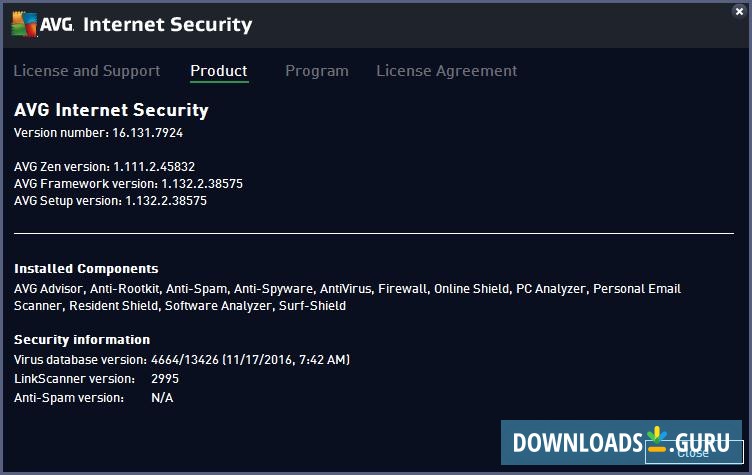Click the AVG Framework version line
This screenshot has height=475, width=752.
pyautogui.click(x=128, y=184)
